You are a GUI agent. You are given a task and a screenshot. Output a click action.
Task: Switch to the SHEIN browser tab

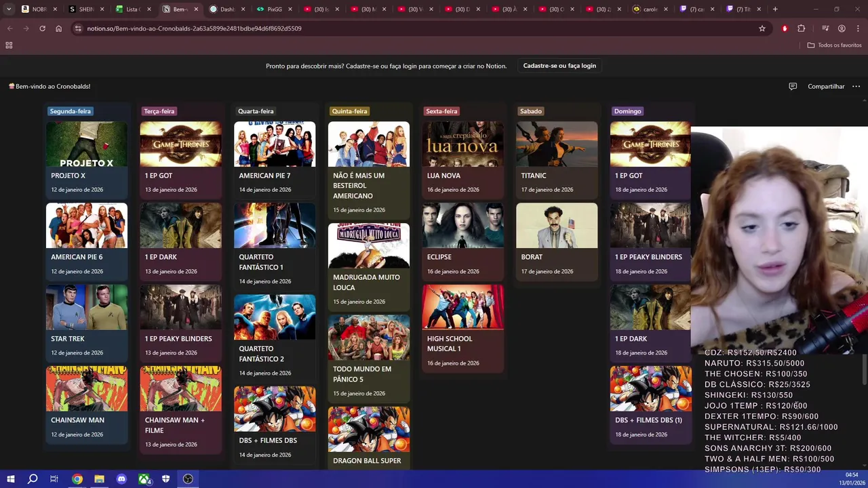pos(85,9)
